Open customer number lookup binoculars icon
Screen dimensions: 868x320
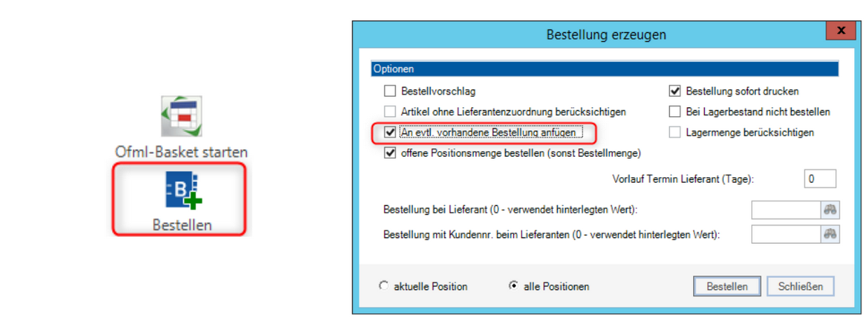click(x=830, y=235)
